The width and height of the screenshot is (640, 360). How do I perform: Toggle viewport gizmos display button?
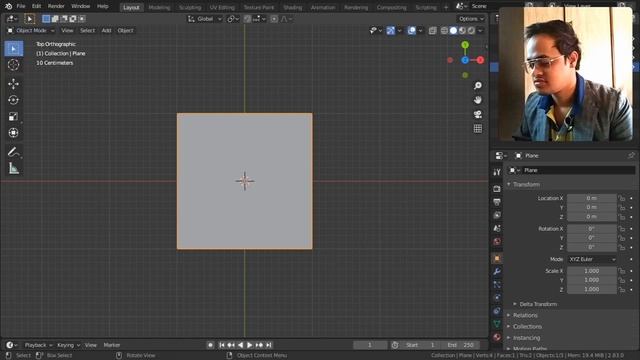391,31
